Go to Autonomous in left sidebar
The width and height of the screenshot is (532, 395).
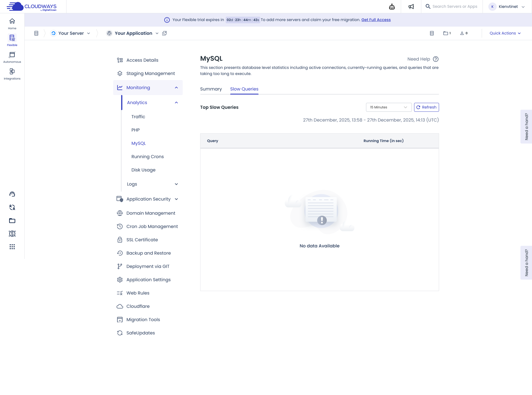(x=12, y=57)
